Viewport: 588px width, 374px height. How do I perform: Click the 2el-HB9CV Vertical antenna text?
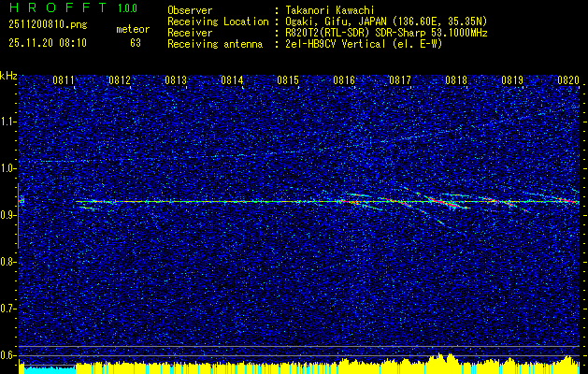click(x=364, y=44)
